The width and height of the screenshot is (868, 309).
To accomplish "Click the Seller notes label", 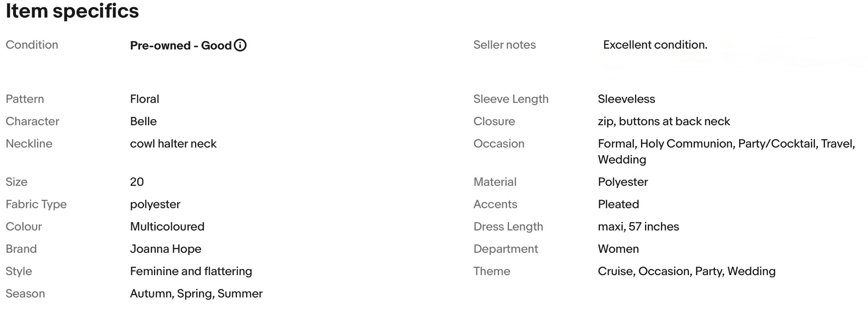I will tap(504, 45).
